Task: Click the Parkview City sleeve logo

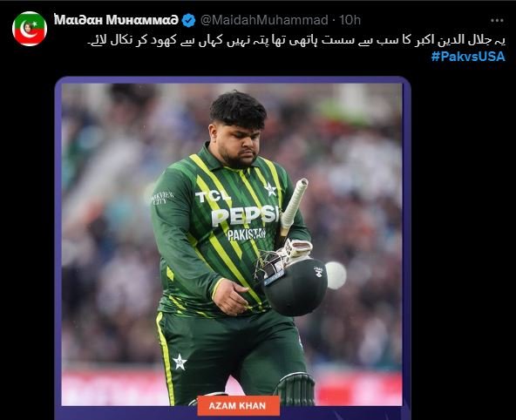Action: [163, 198]
